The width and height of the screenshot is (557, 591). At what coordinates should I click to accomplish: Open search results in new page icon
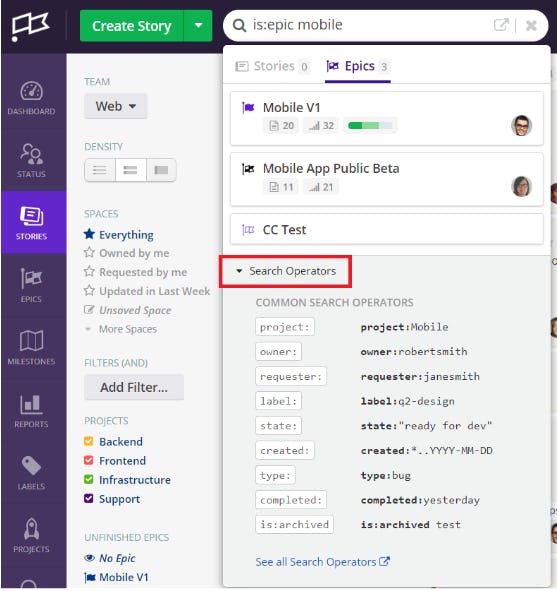coord(501,25)
